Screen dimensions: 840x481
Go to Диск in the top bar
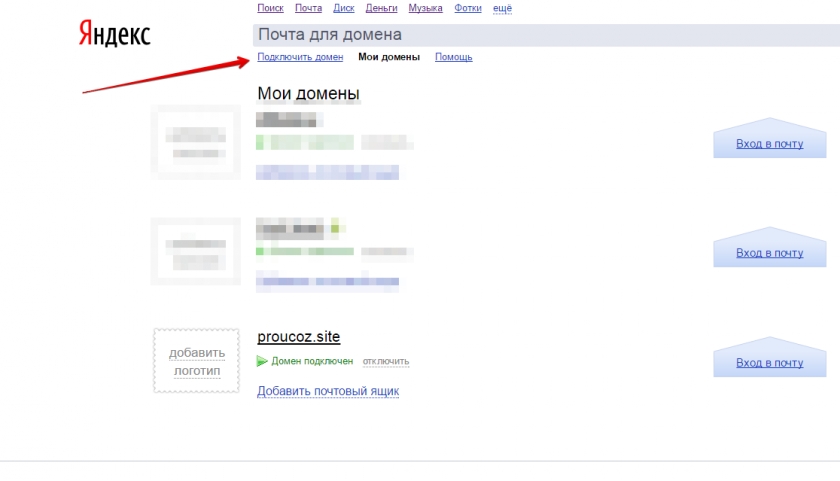(343, 8)
